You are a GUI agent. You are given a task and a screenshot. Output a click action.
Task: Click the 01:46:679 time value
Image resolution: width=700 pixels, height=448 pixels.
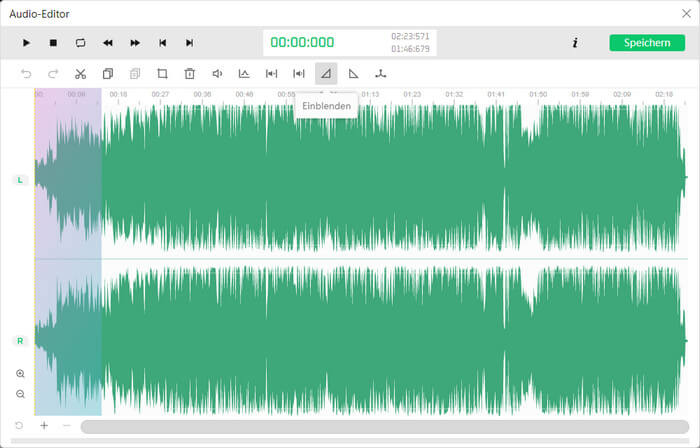click(x=410, y=49)
